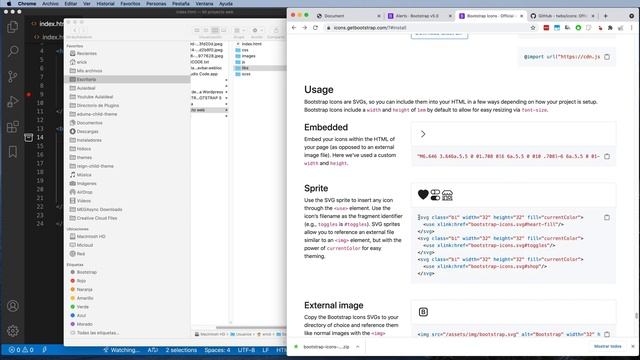Image resolution: width=640 pixels, height=360 pixels.
Task: Open the Historial menu
Action: (x=105, y=4)
